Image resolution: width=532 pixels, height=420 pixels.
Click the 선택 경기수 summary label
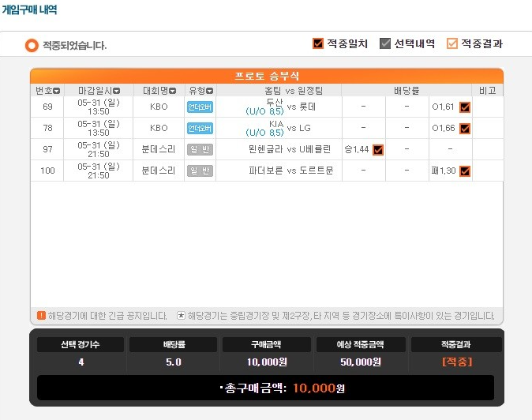click(x=81, y=345)
